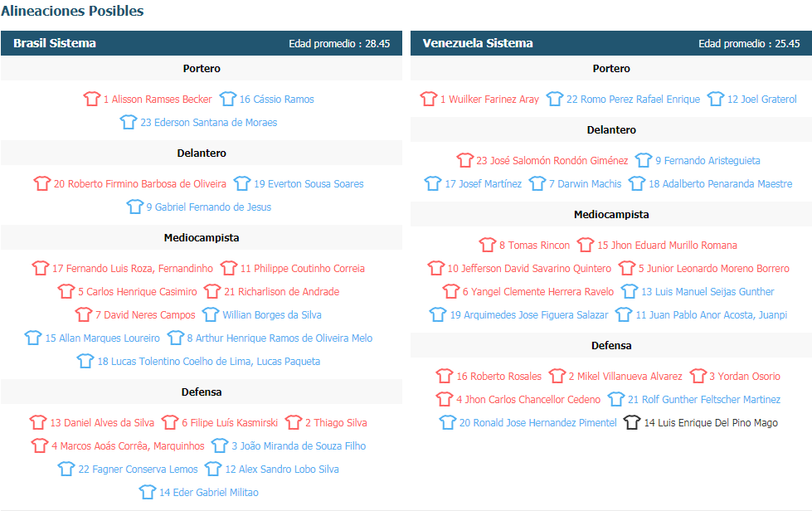
Task: Click the Venezuela Sistema header
Action: pos(478,43)
